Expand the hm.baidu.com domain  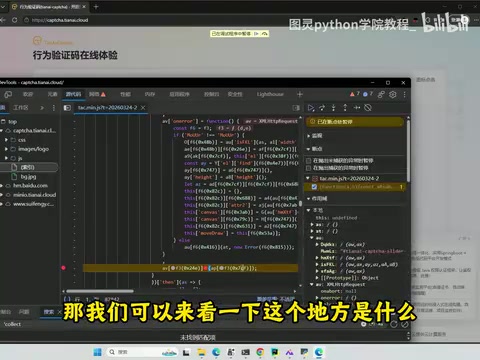tap(2, 185)
